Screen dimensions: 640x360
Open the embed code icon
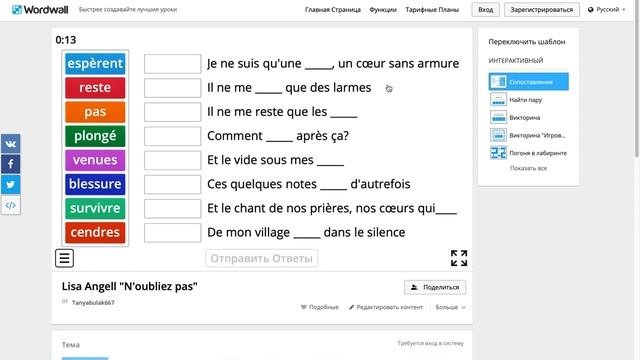[x=10, y=205]
